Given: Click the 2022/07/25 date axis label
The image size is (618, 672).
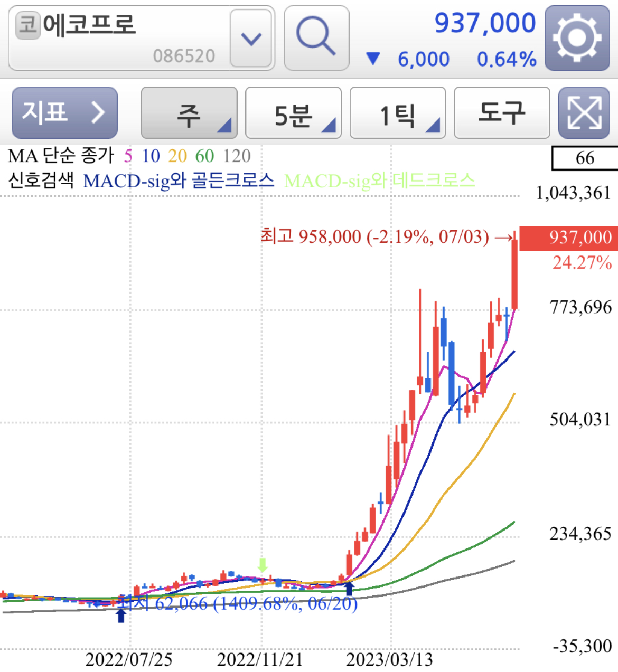Looking at the screenshot, I should pyautogui.click(x=129, y=660).
